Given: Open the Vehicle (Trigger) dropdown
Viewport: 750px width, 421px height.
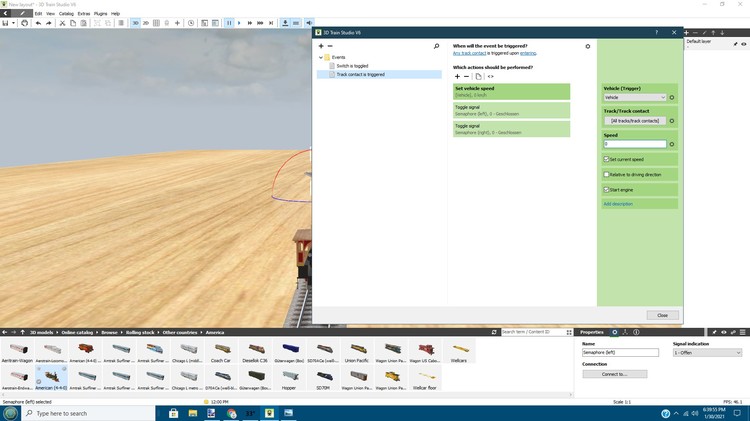Looking at the screenshot, I should click(x=634, y=97).
